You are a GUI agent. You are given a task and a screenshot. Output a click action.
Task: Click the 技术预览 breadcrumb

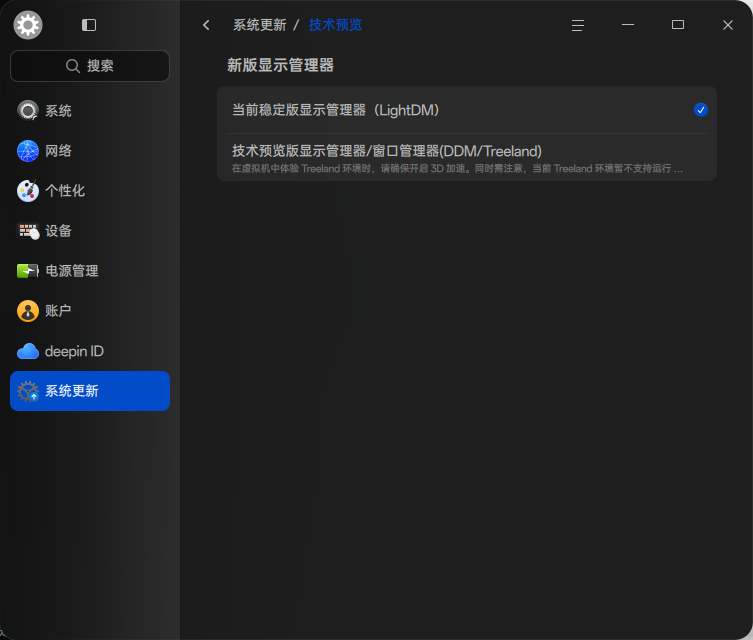(x=335, y=25)
